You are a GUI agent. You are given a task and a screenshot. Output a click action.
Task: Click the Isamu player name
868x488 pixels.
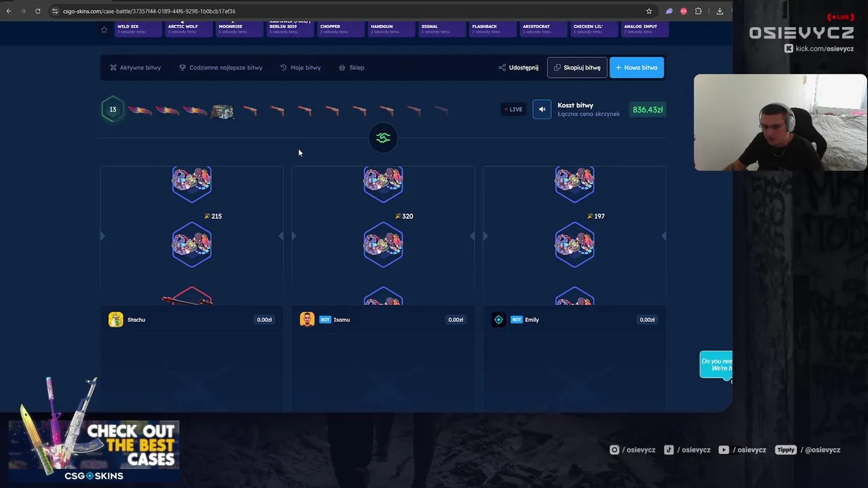click(x=342, y=320)
